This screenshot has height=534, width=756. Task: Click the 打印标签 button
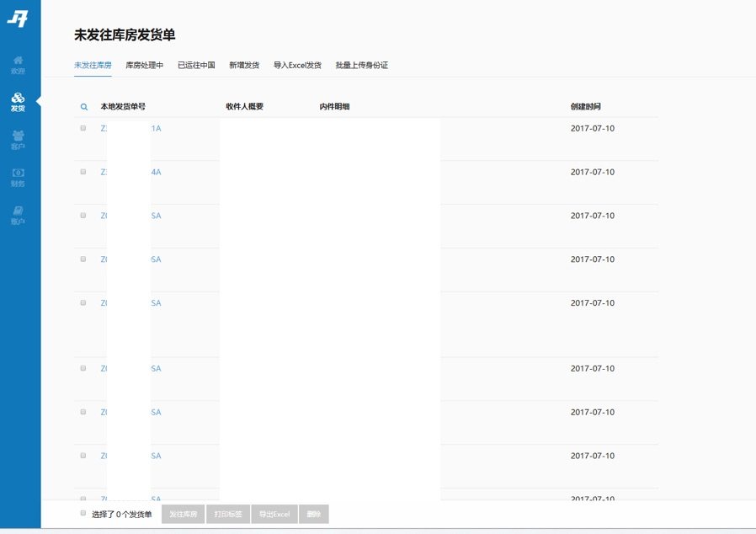click(227, 514)
